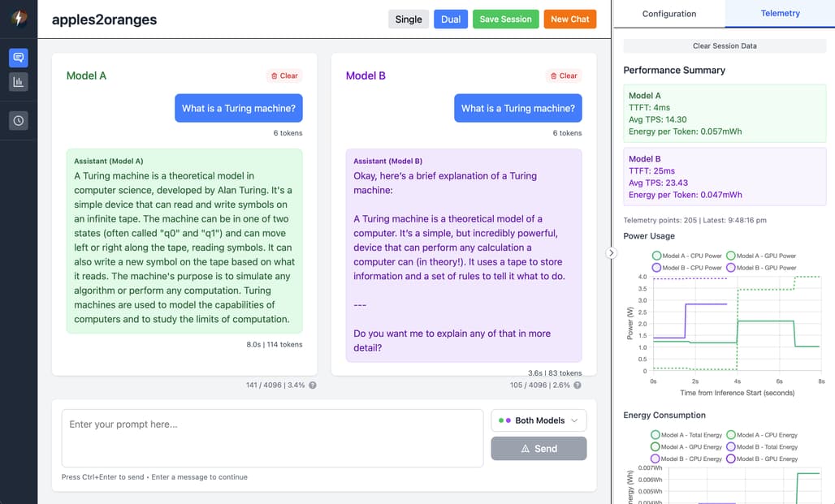The height and width of the screenshot is (504, 835).
Task: Collapse the right telemetry panel with chevron
Action: (612, 253)
